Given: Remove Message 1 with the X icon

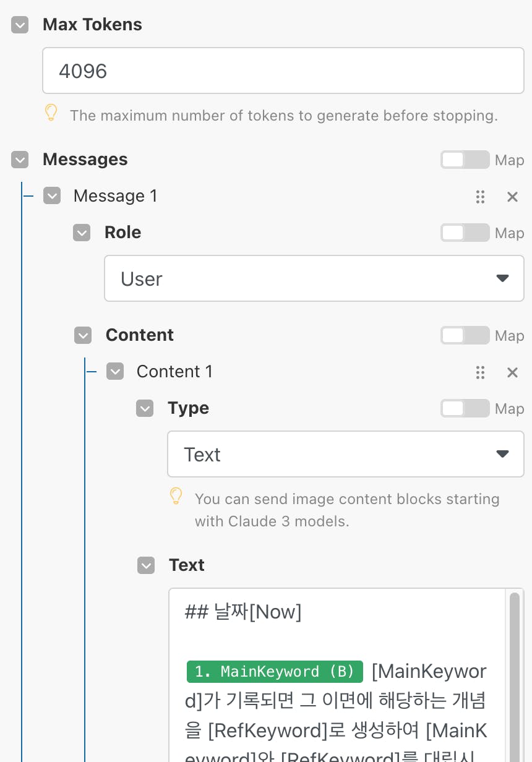Looking at the screenshot, I should pyautogui.click(x=512, y=197).
